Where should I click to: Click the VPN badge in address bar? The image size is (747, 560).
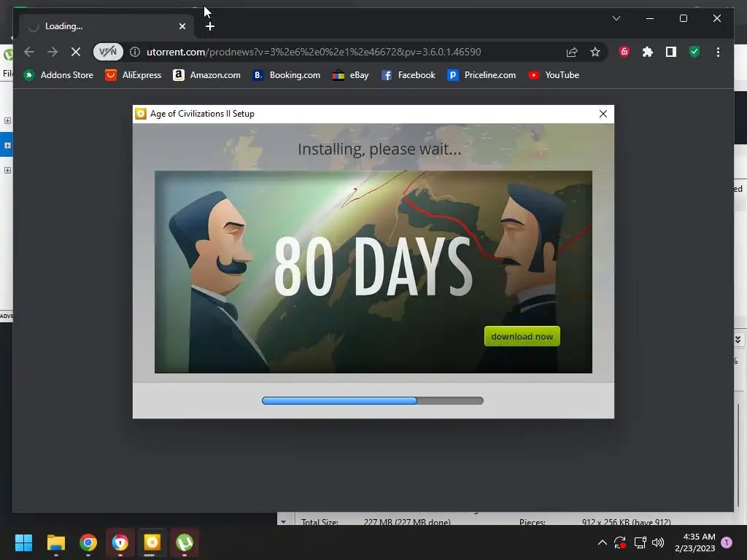[x=108, y=52]
